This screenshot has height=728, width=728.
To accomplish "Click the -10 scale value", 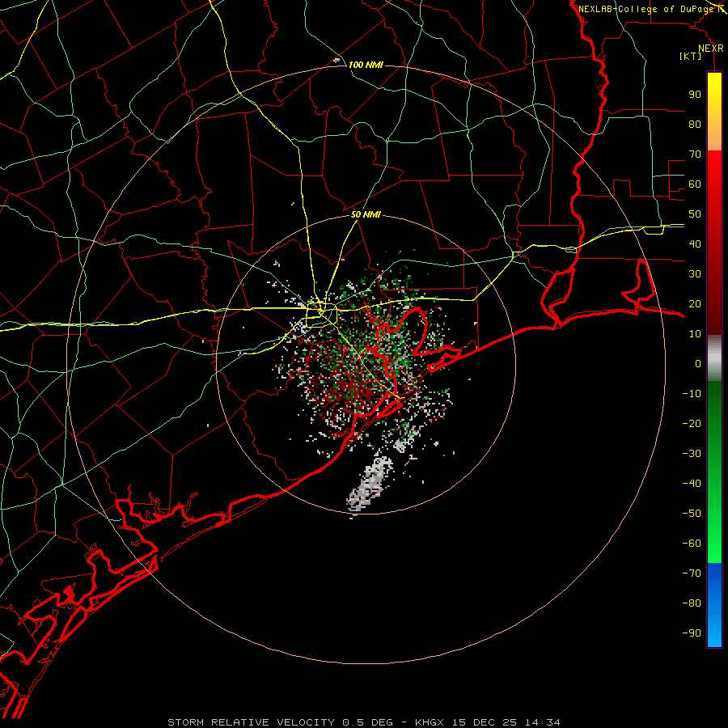I will click(x=692, y=394).
